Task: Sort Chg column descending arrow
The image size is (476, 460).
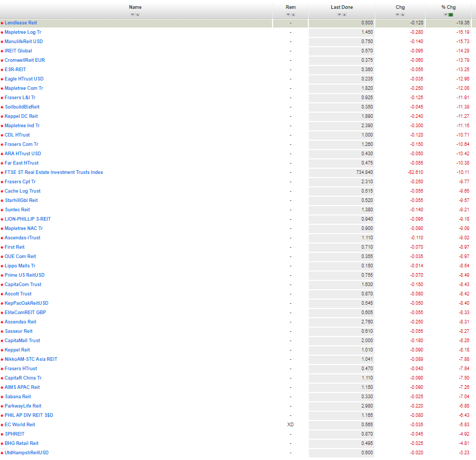Action: coord(398,15)
